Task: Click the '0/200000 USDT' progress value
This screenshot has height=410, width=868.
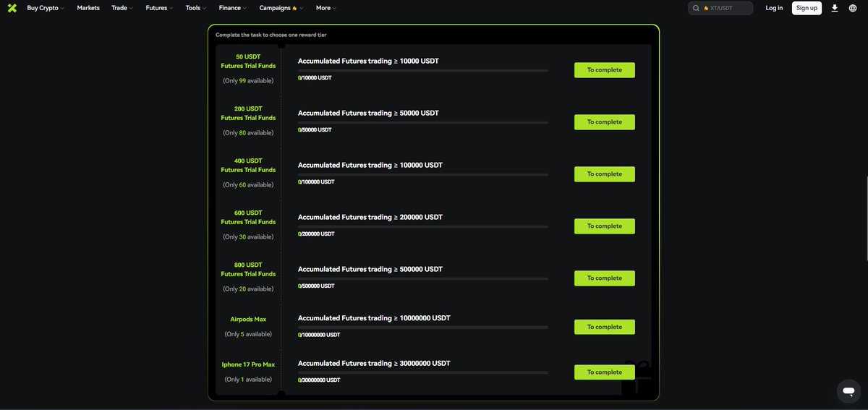Action: pyautogui.click(x=316, y=234)
